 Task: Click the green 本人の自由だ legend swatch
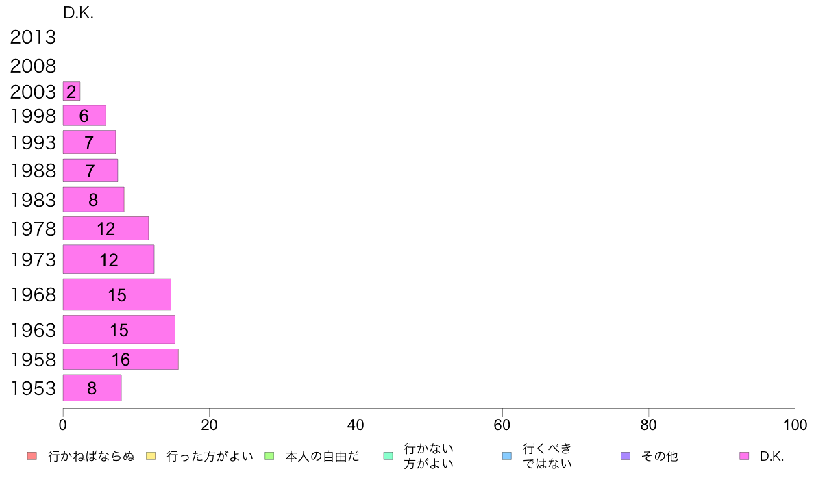pos(269,456)
